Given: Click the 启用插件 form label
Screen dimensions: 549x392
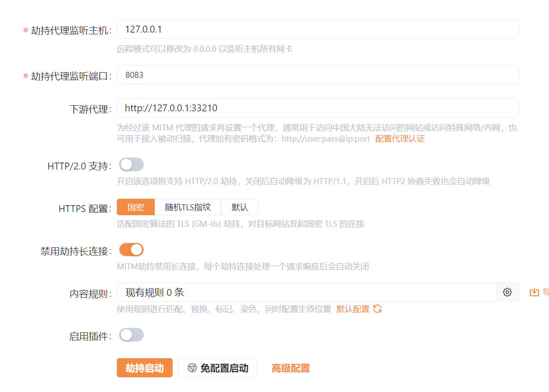Looking at the screenshot, I should [x=90, y=337].
